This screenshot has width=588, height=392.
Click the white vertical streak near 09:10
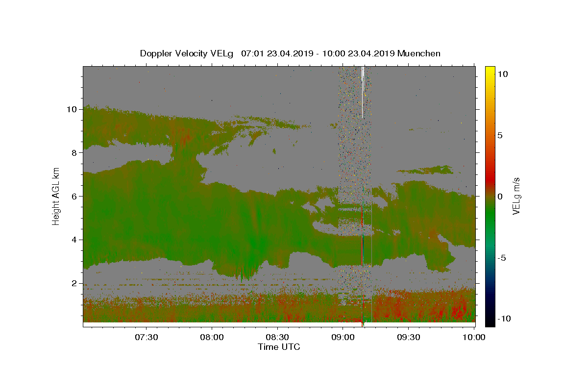coord(363,92)
